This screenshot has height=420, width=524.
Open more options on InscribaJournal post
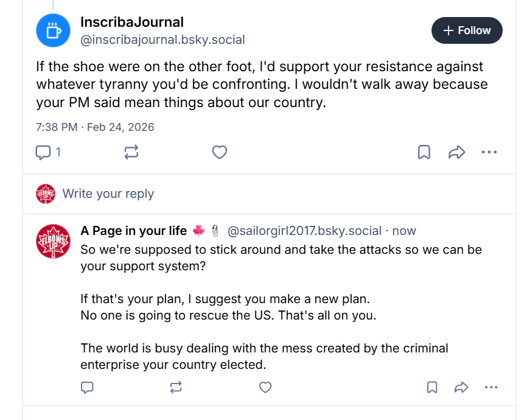point(489,152)
